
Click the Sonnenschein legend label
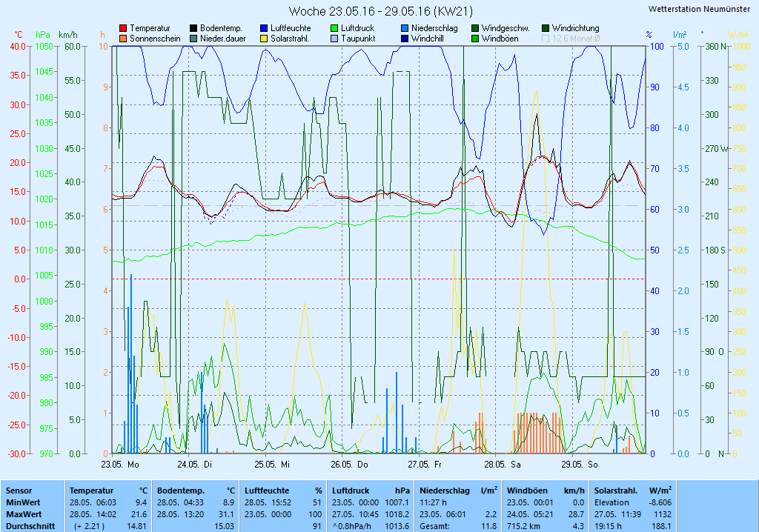coord(155,39)
